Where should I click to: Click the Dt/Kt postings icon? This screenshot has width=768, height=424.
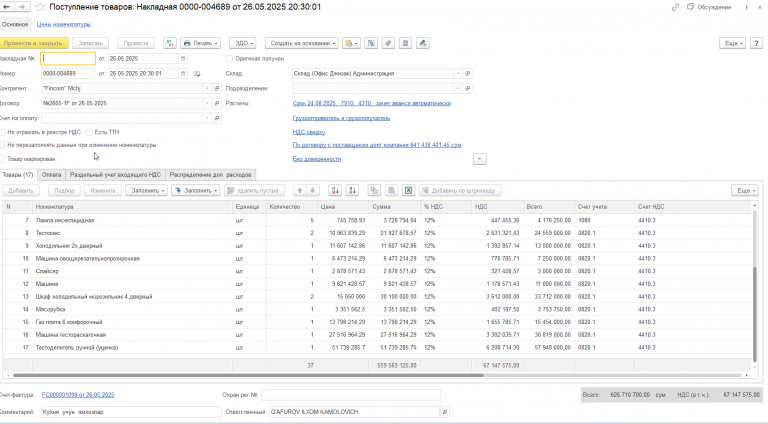pyautogui.click(x=169, y=43)
